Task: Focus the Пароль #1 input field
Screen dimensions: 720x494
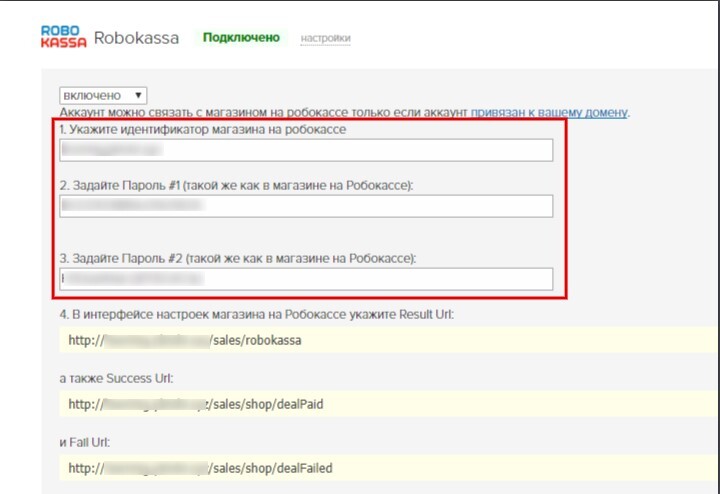Action: (x=306, y=206)
